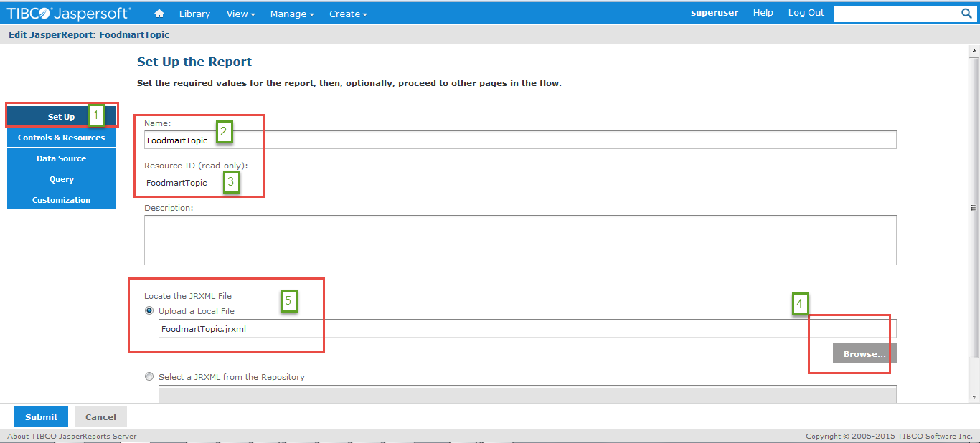Open About TIBCO JasperReports Server link

pos(72,436)
